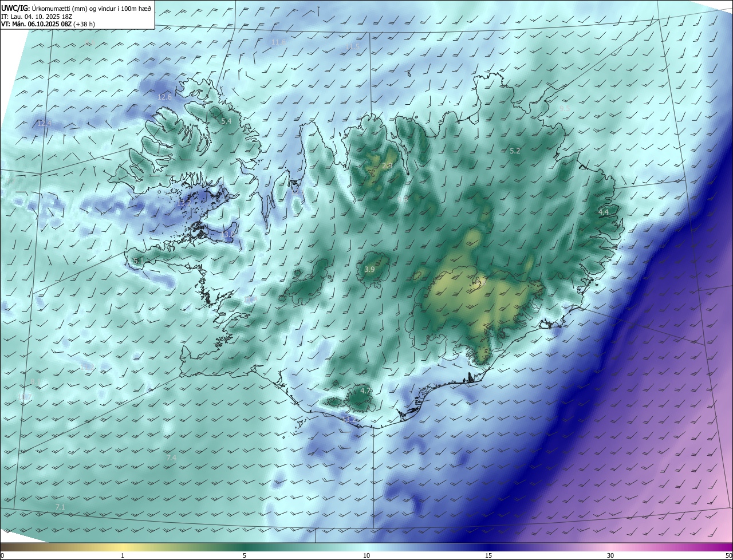733x560 pixels.
Task: Click the 5 tick on the color scale
Action: [x=245, y=555]
